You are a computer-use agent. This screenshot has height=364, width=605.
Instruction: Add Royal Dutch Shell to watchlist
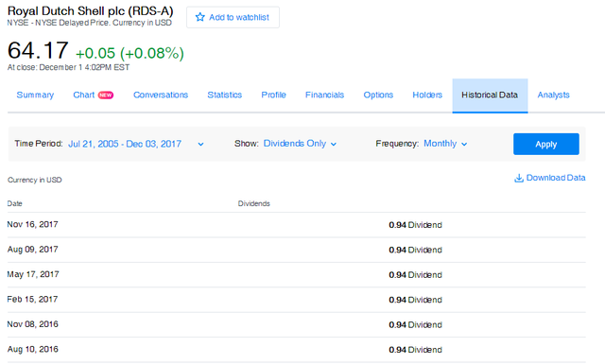pyautogui.click(x=233, y=17)
